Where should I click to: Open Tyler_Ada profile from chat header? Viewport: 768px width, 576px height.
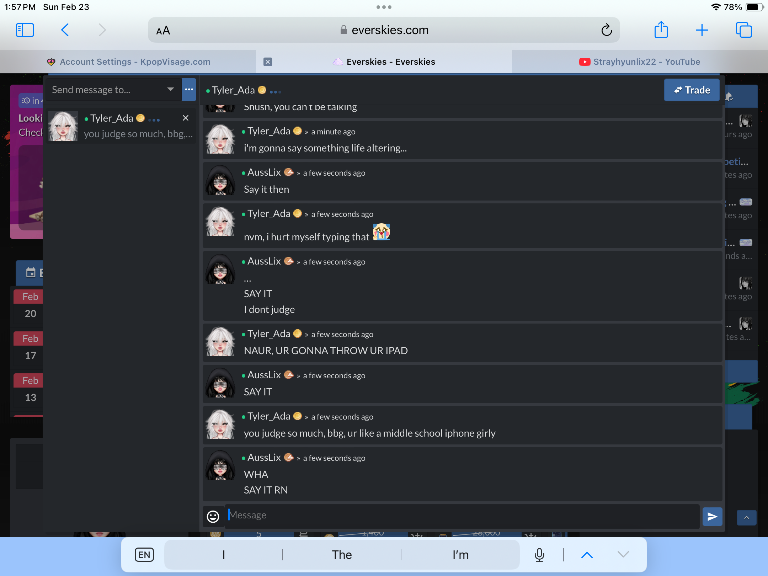233,90
